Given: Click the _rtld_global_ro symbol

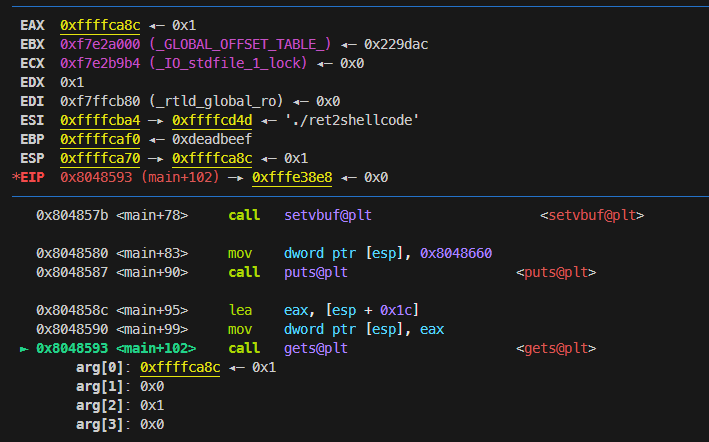Looking at the screenshot, I should pyautogui.click(x=216, y=101).
